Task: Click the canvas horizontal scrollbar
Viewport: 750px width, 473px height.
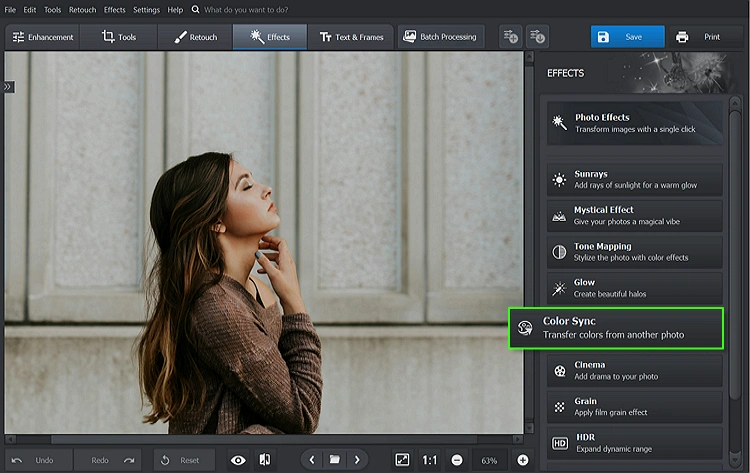Action: pos(264,439)
